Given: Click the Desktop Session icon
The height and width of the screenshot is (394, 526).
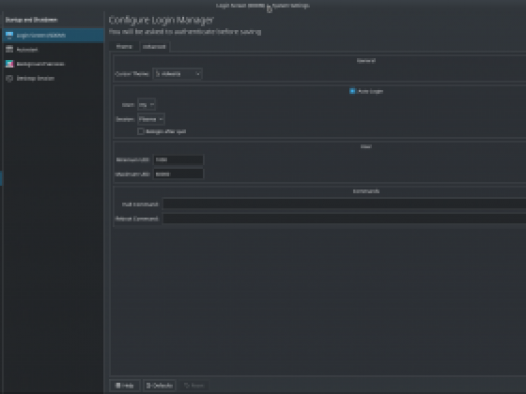Looking at the screenshot, I should 9,78.
